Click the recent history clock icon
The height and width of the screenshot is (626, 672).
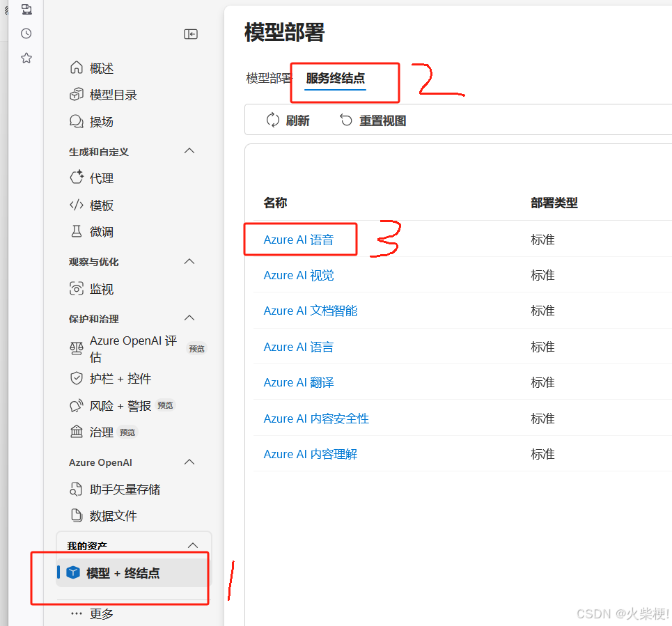26,33
